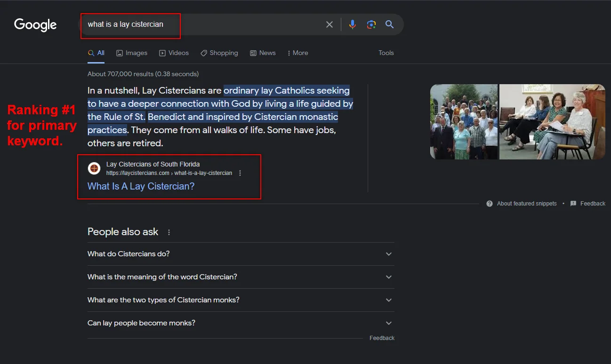Click the 'People also ask' heading

[123, 232]
